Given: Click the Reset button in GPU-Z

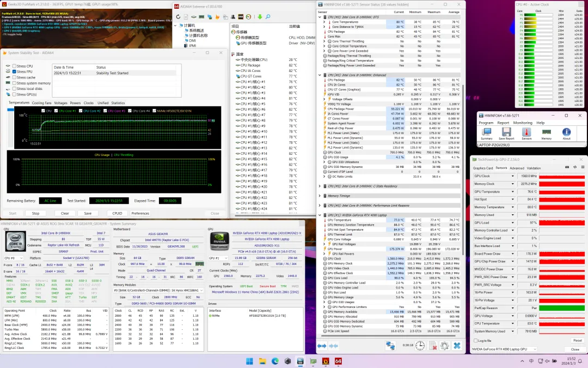Looking at the screenshot, I should pyautogui.click(x=578, y=341).
